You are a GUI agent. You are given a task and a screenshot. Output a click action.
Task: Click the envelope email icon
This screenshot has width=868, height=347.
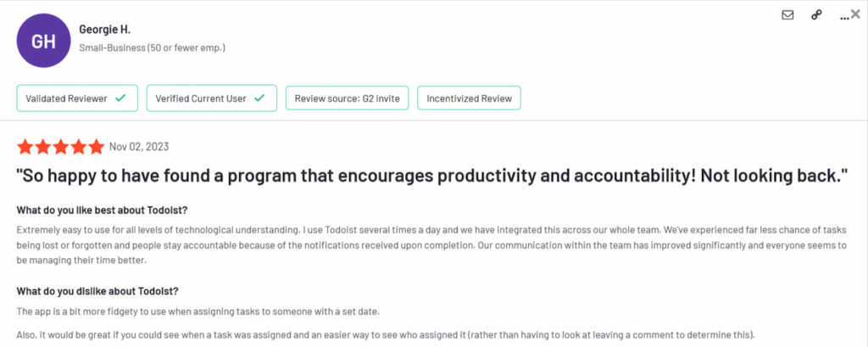(787, 15)
